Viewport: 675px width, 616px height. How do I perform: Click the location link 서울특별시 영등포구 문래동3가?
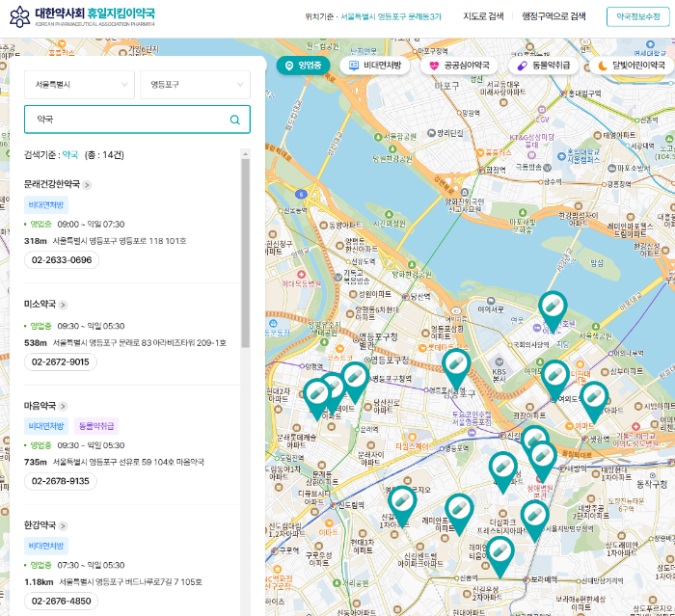391,16
